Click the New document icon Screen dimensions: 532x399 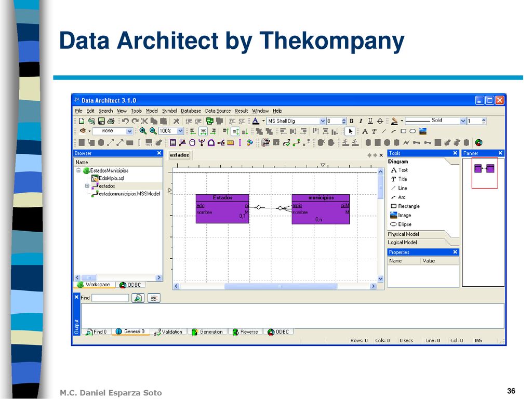coord(82,121)
